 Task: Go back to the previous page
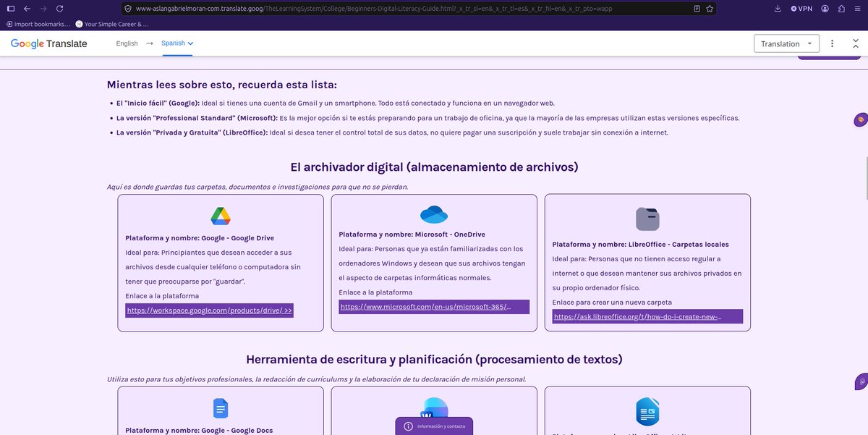[x=27, y=9]
